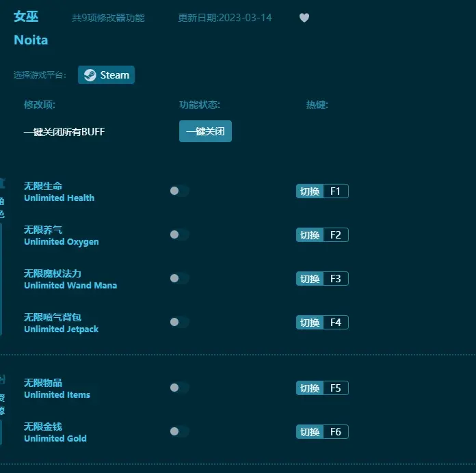Image resolution: width=476 pixels, height=473 pixels.
Task: Turn on Unlimited Gold switch
Action: (x=179, y=431)
